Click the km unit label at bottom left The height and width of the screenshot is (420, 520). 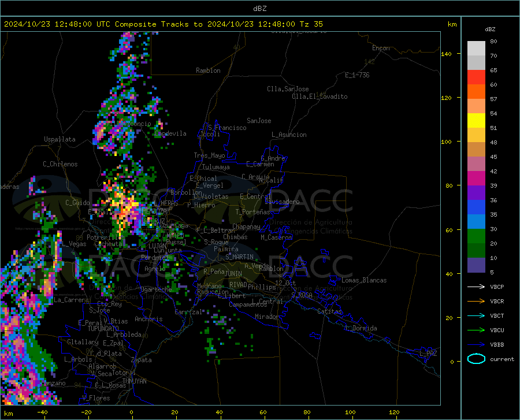pos(8,414)
